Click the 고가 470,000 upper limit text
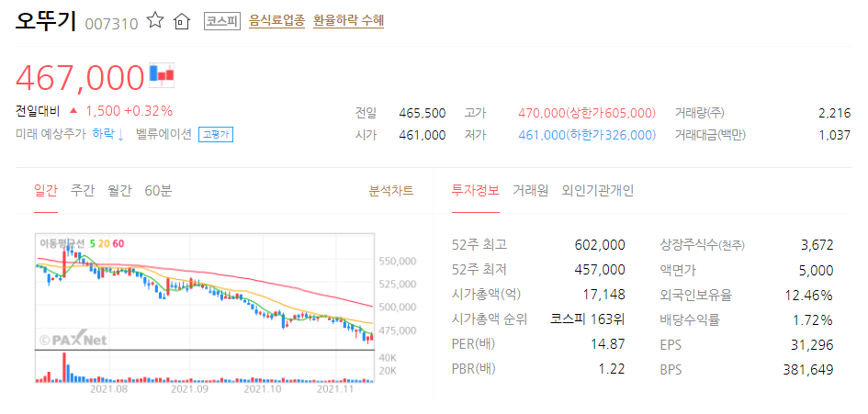 (587, 114)
